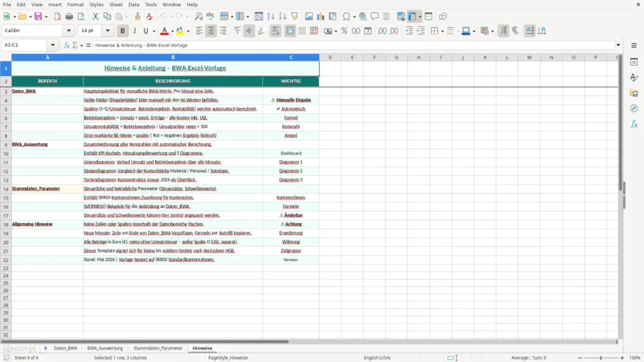Toggle Underline formatting
This screenshot has width=644, height=362.
click(145, 31)
